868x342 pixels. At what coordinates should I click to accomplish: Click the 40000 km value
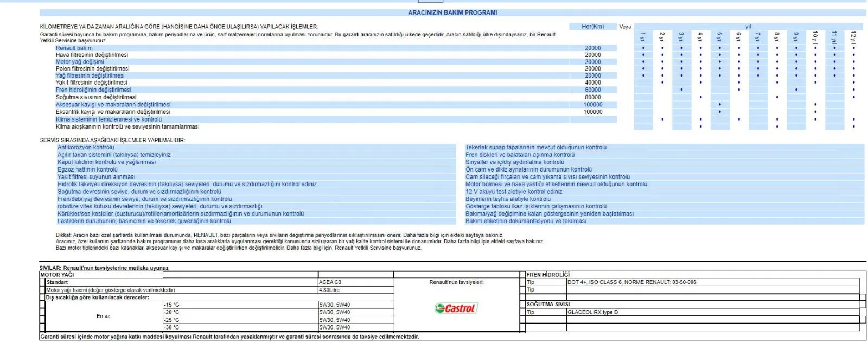(593, 83)
